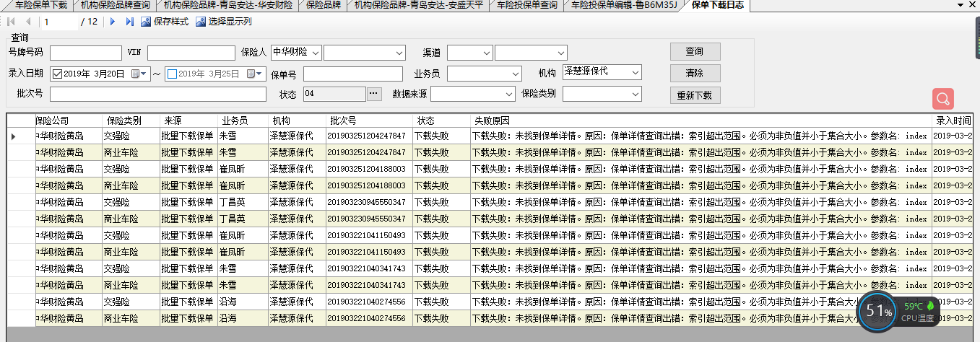The height and width of the screenshot is (342, 980).
Task: Click the 清除 button
Action: 695,74
